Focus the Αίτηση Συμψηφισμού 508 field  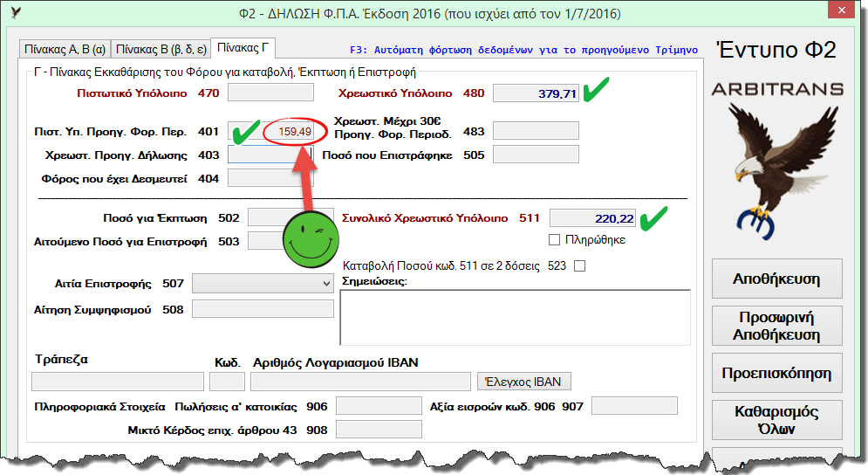(263, 309)
